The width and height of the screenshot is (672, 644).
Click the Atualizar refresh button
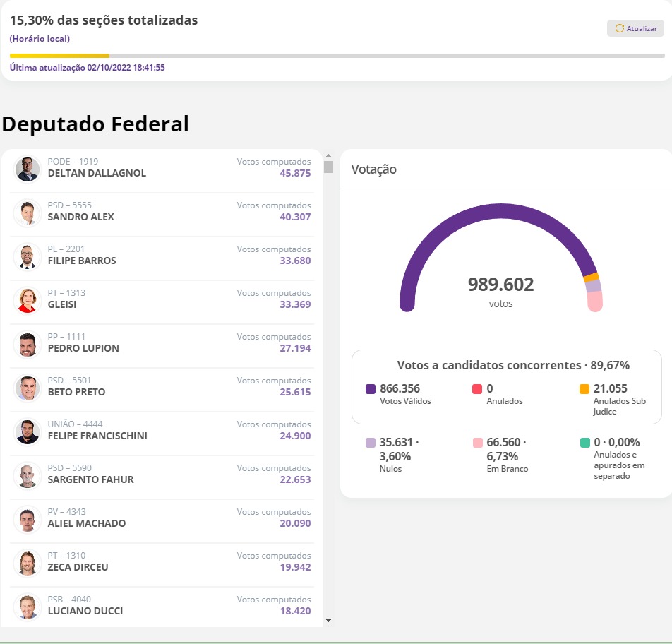point(635,28)
